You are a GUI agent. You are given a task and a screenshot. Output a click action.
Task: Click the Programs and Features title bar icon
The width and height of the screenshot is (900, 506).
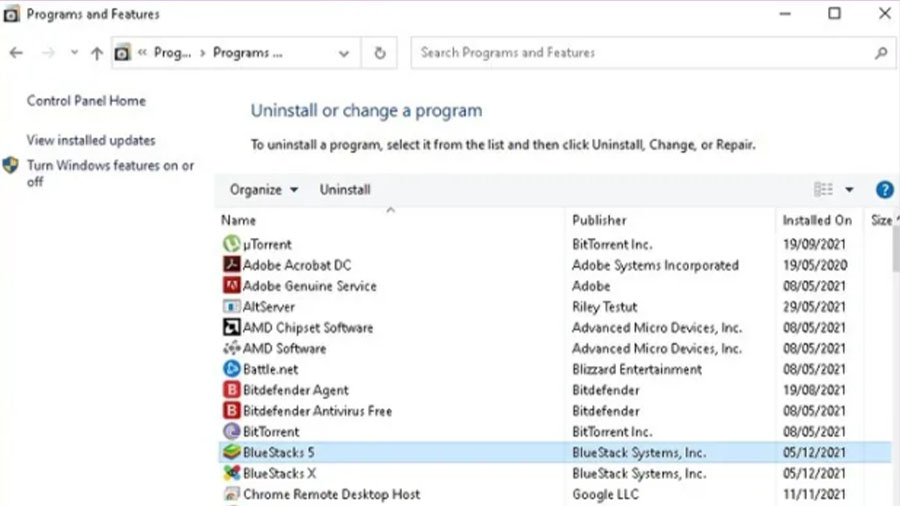[x=11, y=14]
